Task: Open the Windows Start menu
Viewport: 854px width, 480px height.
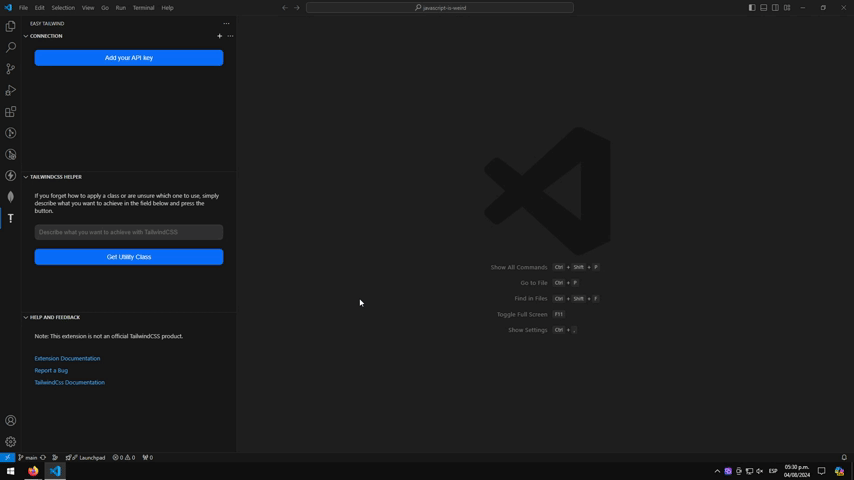Action: (10, 471)
